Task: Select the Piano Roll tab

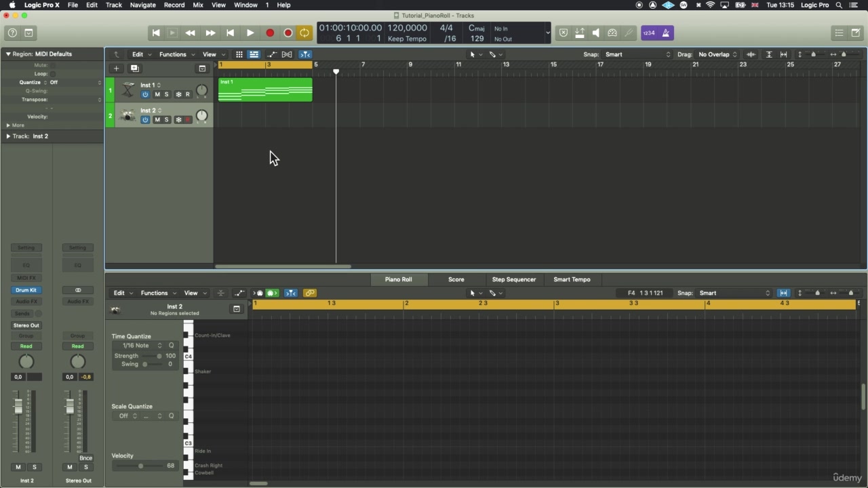Action: (398, 279)
